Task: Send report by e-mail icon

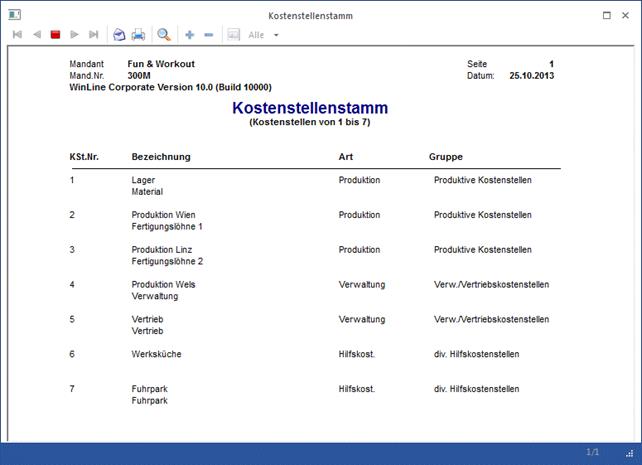Action: 119,35
